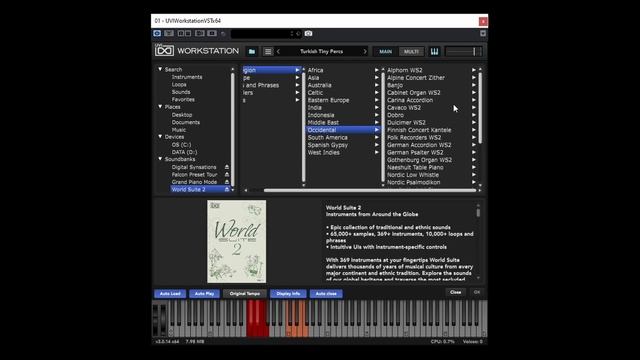
Task: Select Asia in the region list
Action: [x=313, y=78]
